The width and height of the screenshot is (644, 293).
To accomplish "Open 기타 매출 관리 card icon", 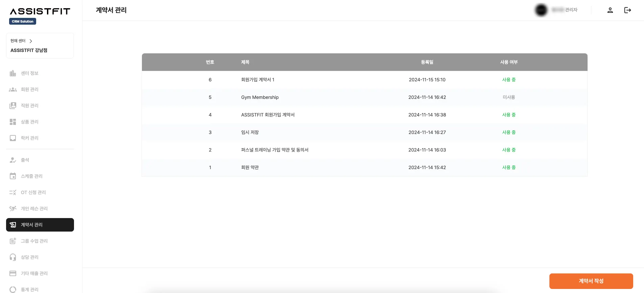I will [x=13, y=273].
